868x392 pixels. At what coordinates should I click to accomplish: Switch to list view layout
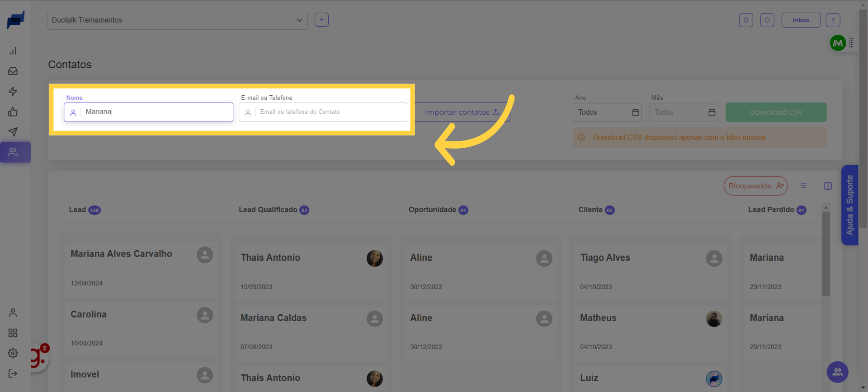click(x=803, y=186)
